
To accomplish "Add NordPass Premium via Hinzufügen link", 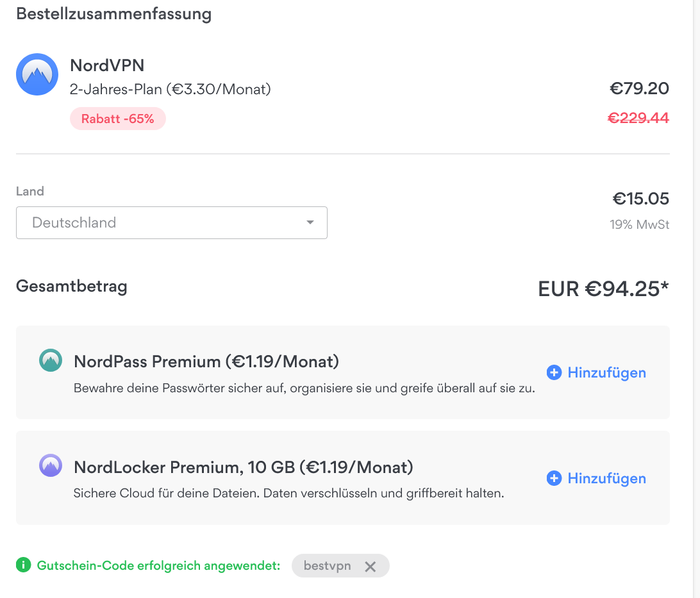I will tap(606, 372).
